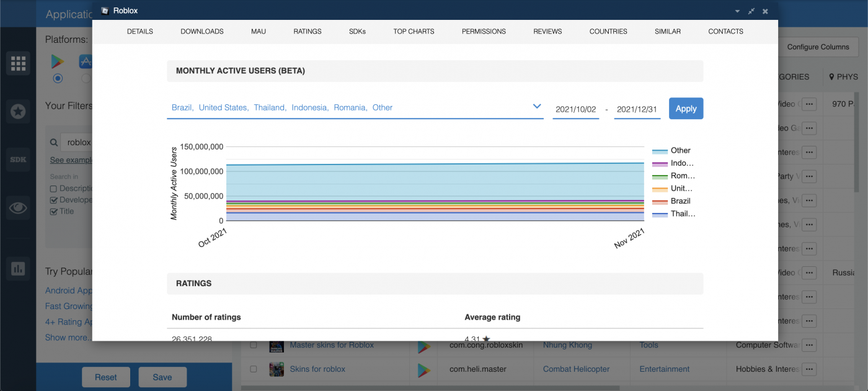Click Google Play icon in Master skins row

[x=424, y=346]
